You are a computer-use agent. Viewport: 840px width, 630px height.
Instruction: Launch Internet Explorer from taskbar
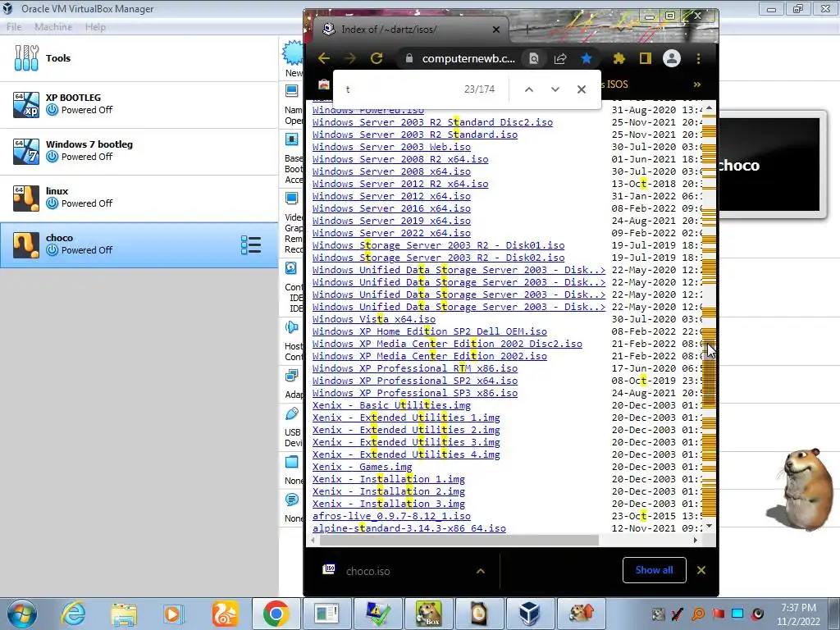(73, 614)
